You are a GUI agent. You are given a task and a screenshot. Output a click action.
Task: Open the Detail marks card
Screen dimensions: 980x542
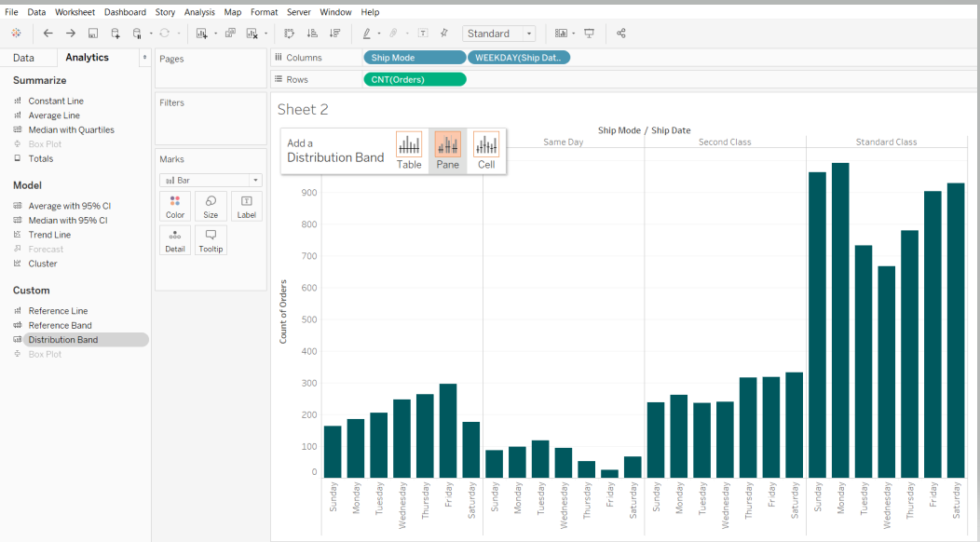pos(175,240)
